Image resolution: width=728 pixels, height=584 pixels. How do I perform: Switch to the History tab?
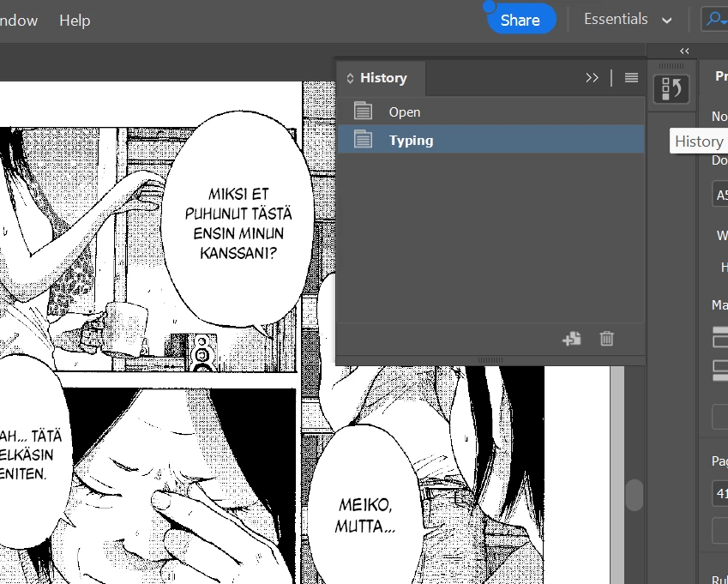click(x=383, y=77)
